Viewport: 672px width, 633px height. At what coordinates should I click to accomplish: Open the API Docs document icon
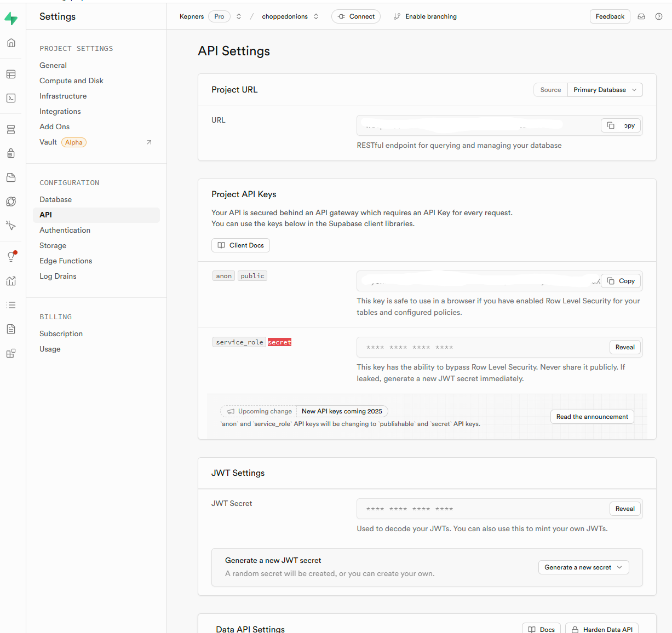coord(11,329)
